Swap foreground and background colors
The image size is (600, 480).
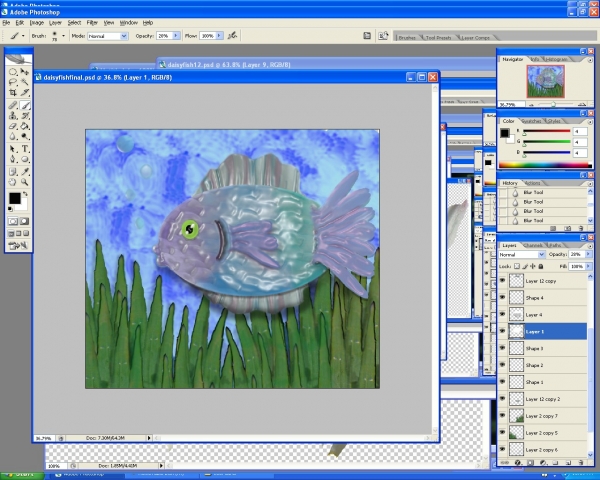[x=25, y=194]
